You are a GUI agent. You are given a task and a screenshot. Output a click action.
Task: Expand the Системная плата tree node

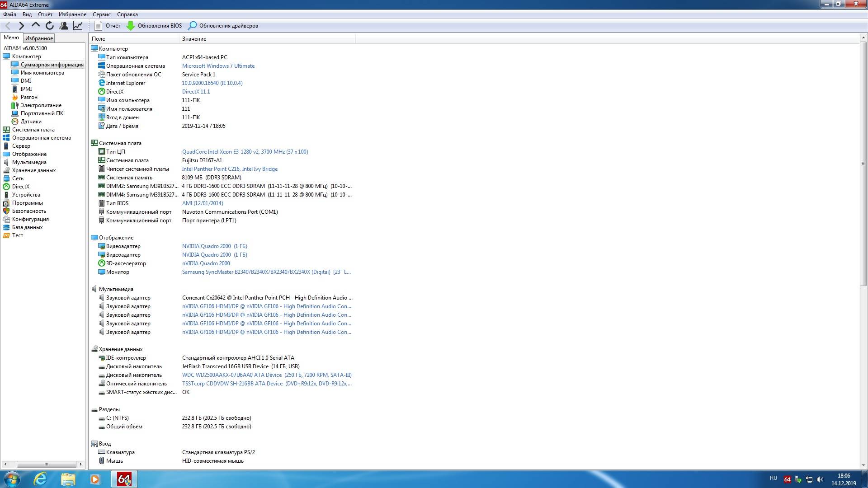pos(33,130)
